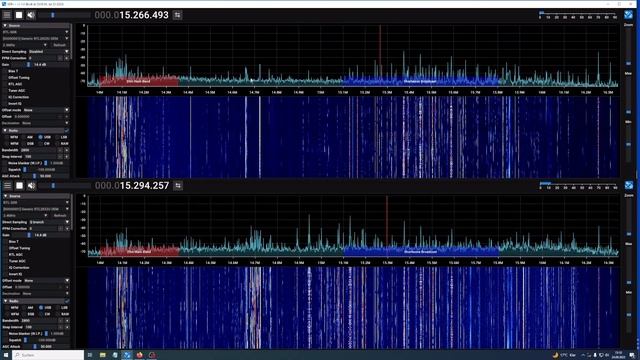This screenshot has height=360, width=640.
Task: Select LSB mode in the 15.266.493 window
Action: [57, 137]
